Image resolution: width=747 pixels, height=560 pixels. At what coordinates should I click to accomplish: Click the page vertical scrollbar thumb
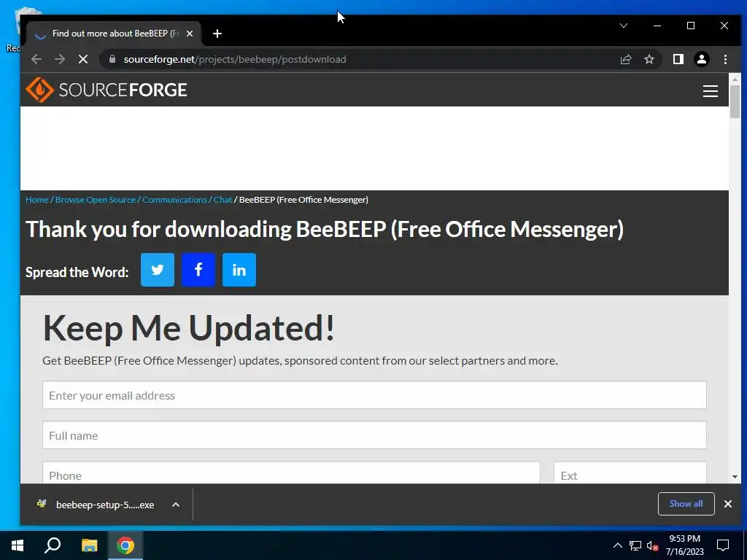[x=735, y=101]
